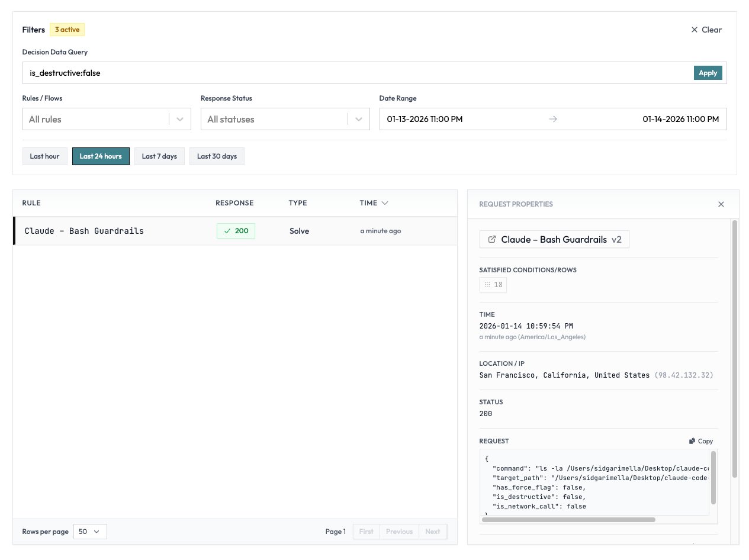Click the Next pagination button
Image resolution: width=749 pixels, height=560 pixels.
click(433, 531)
